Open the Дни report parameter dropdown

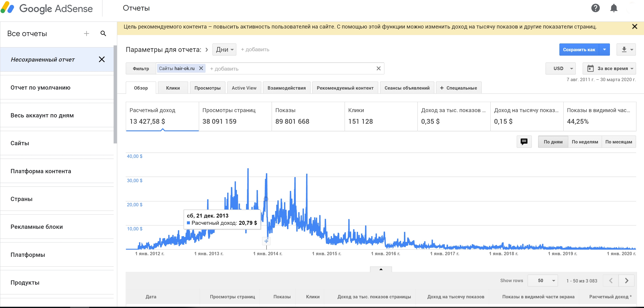(224, 49)
